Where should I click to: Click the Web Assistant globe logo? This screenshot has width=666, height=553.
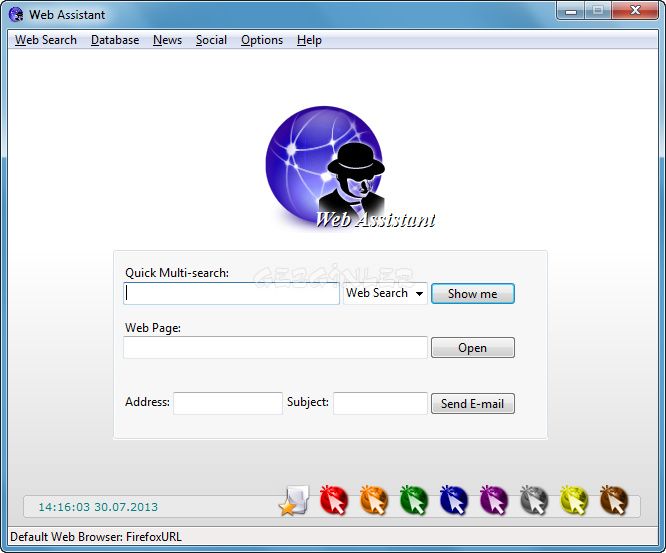coord(349,168)
